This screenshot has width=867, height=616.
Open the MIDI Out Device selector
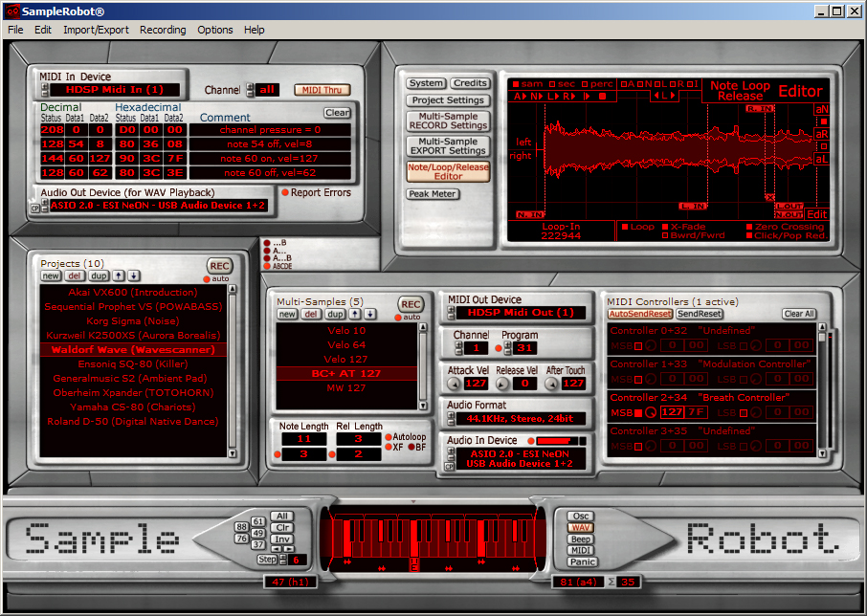coord(520,313)
